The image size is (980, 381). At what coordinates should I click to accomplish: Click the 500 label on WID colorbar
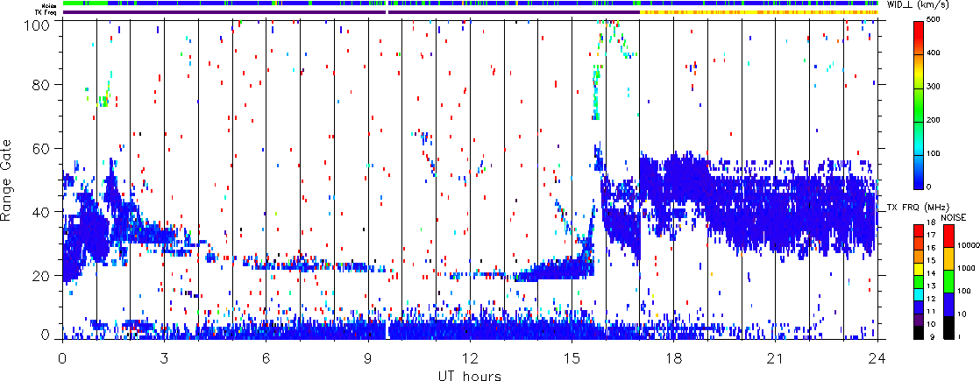tap(935, 21)
